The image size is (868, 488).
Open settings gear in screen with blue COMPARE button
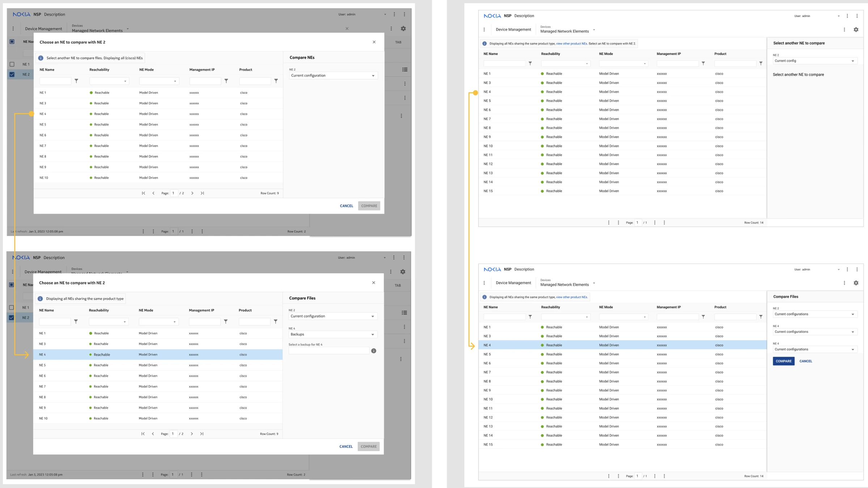tap(856, 283)
